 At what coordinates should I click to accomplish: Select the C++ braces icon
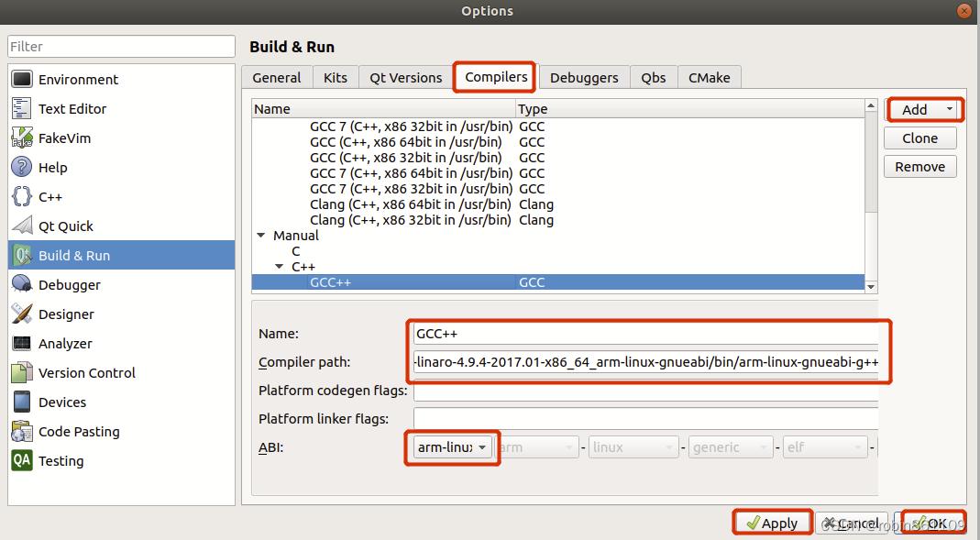click(22, 197)
